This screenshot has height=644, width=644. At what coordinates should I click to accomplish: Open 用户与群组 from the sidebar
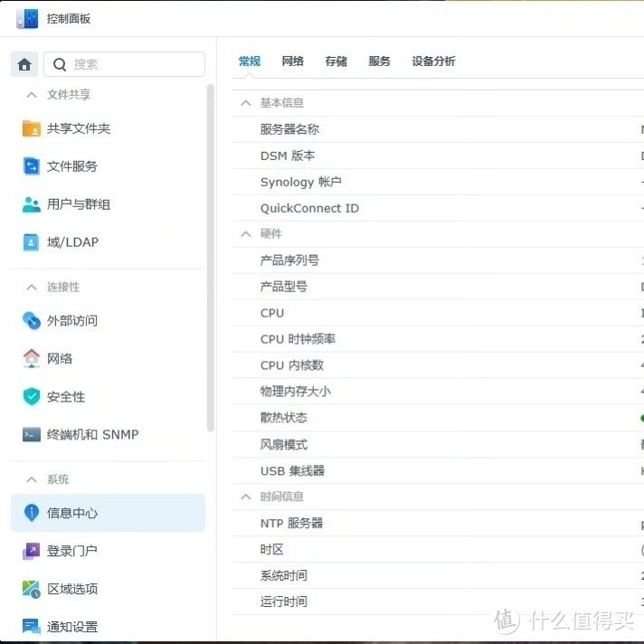79,204
